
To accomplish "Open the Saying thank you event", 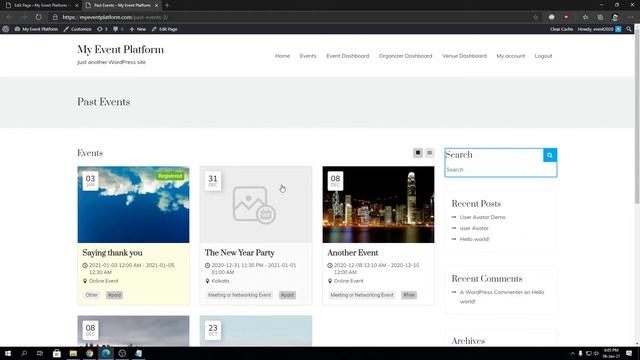I will click(112, 253).
